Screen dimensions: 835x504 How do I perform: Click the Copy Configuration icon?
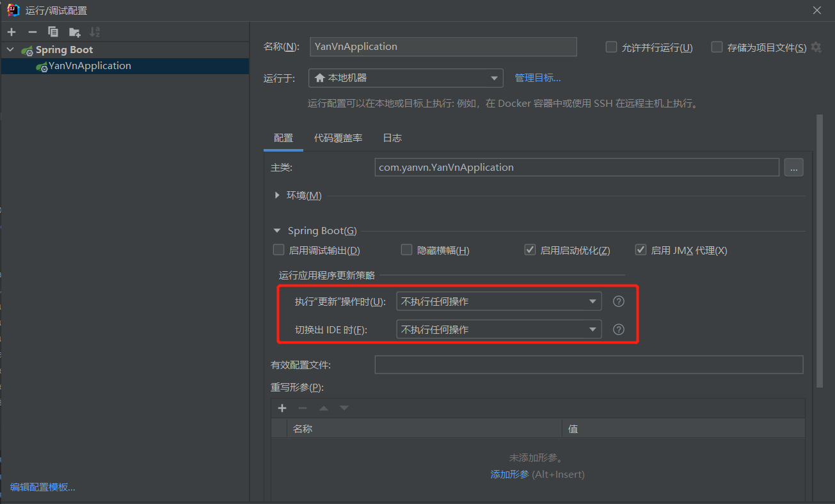tap(53, 32)
